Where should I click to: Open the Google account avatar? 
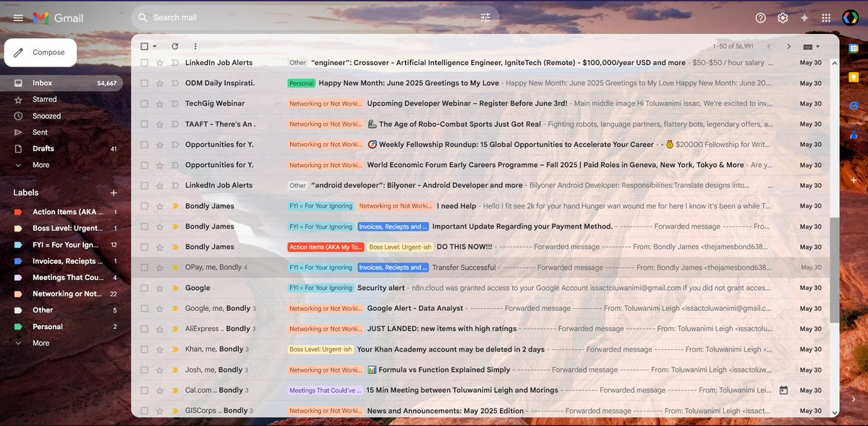tap(850, 18)
